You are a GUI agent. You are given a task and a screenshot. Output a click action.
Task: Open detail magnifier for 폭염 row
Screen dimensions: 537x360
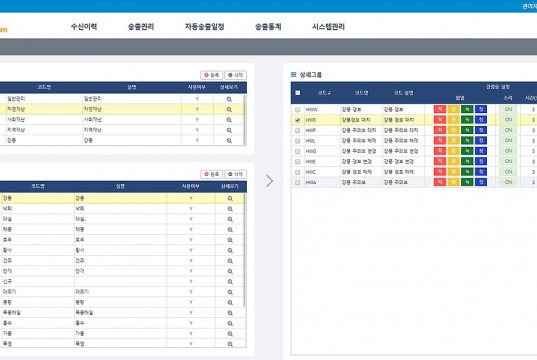[230, 344]
